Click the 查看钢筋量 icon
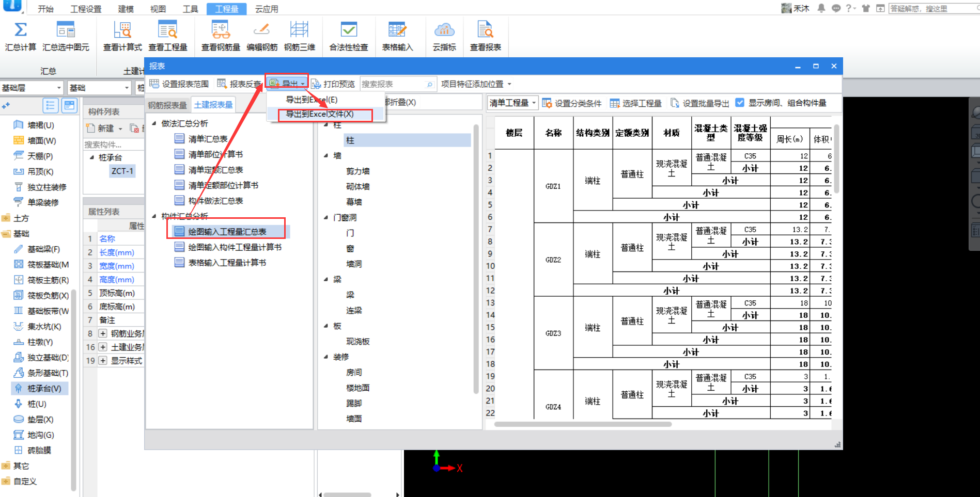 [221, 30]
